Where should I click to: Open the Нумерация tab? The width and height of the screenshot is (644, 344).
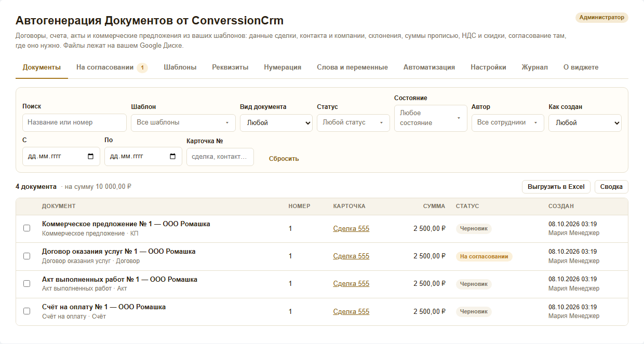[283, 67]
